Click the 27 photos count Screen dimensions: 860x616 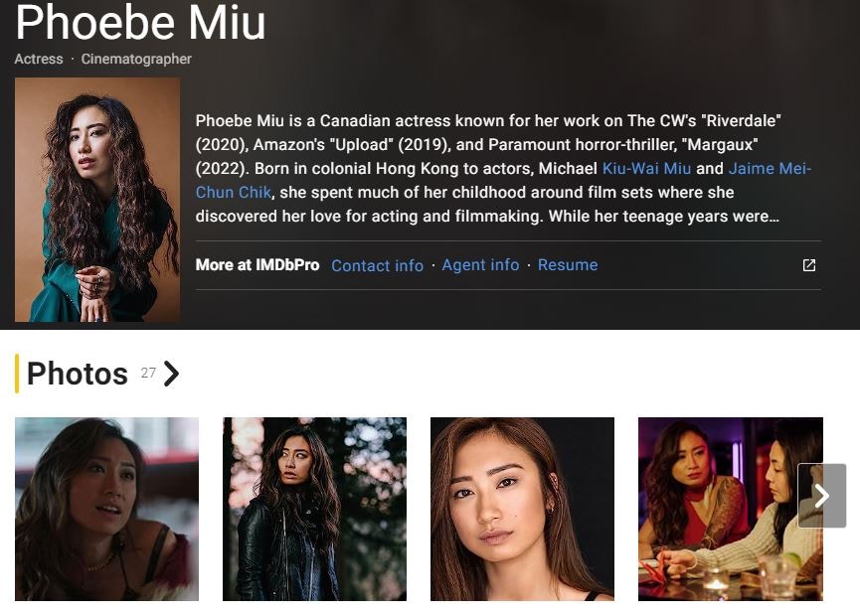(x=148, y=374)
